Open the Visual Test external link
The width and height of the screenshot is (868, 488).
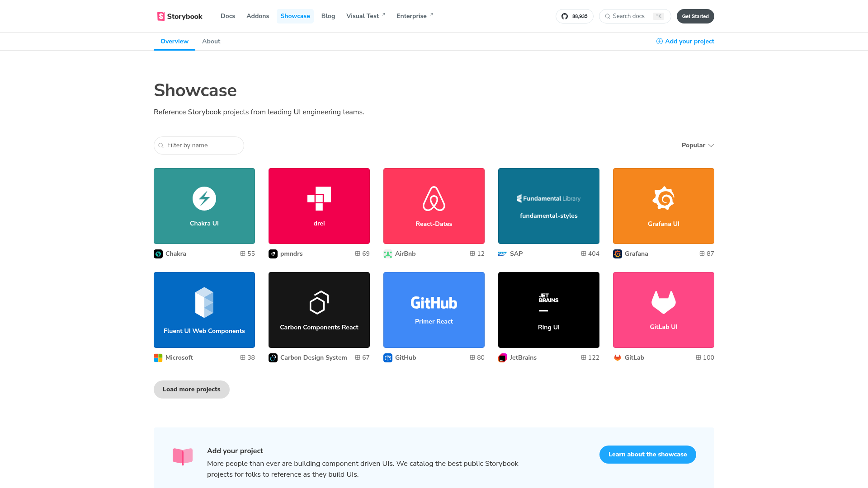[366, 16]
